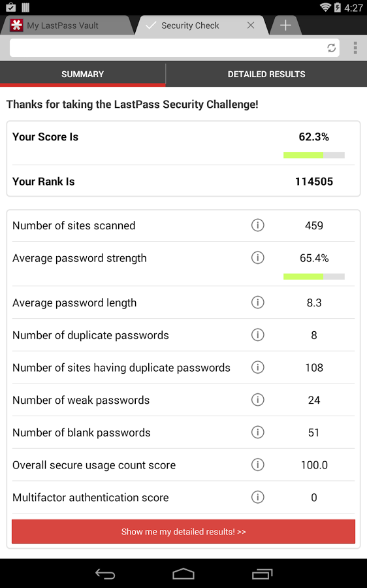Viewport: 367px width, 588px height.
Task: Open info icon for Number of weak passwords
Action: coord(257,400)
